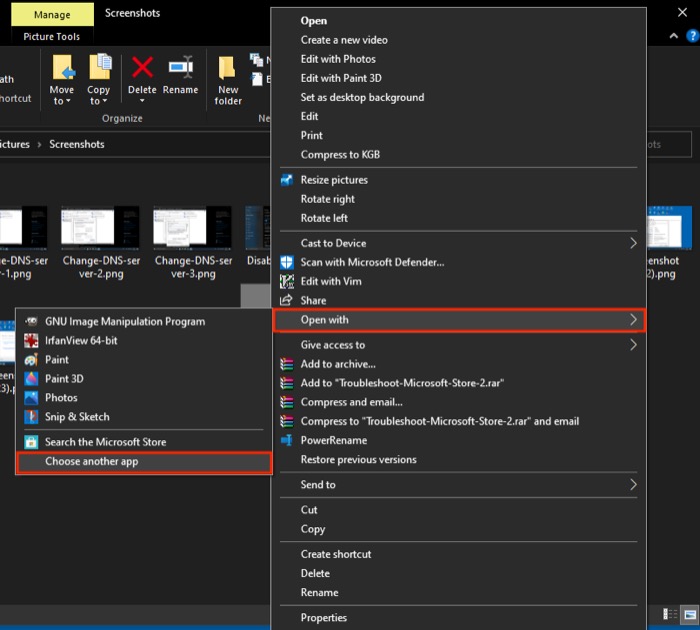The height and width of the screenshot is (630, 700).
Task: Click the red Delete X icon
Action: tap(142, 67)
